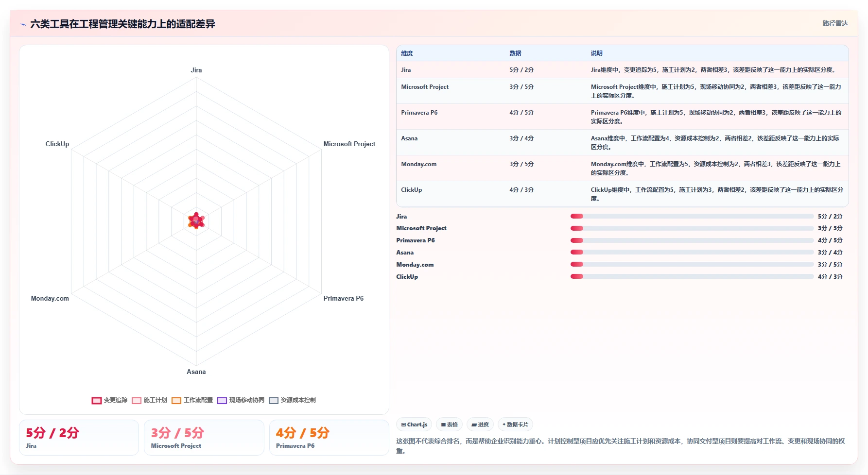The height and width of the screenshot is (475, 868).
Task: Click the Microsoft Project radar axis label
Action: point(349,144)
